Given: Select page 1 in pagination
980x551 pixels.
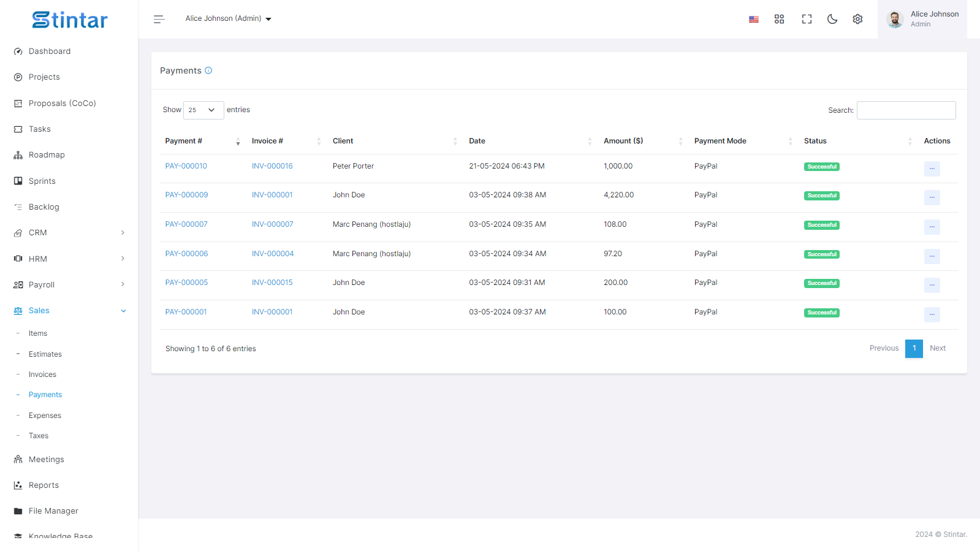Looking at the screenshot, I should [x=914, y=348].
